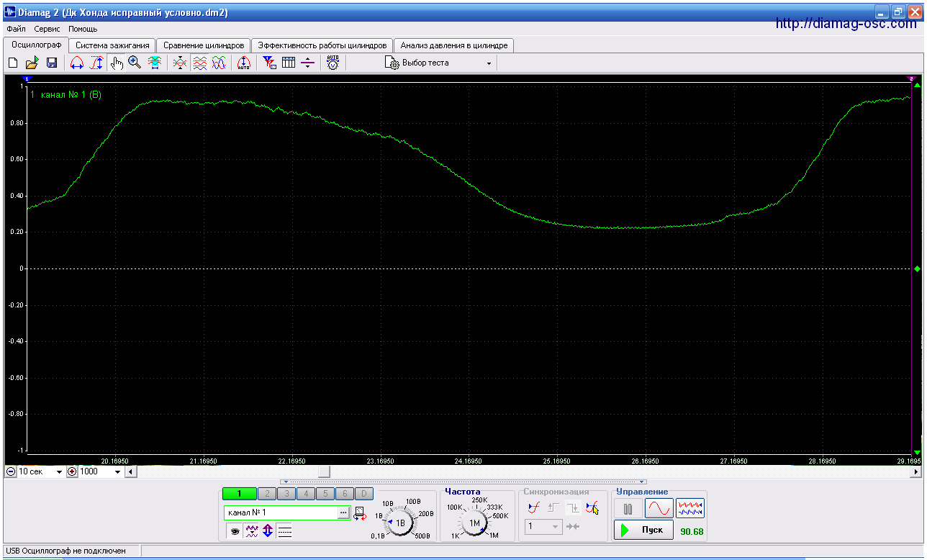Image resolution: width=927 pixels, height=560 pixels.
Task: Expand the 1000 value dropdown
Action: pos(117,472)
